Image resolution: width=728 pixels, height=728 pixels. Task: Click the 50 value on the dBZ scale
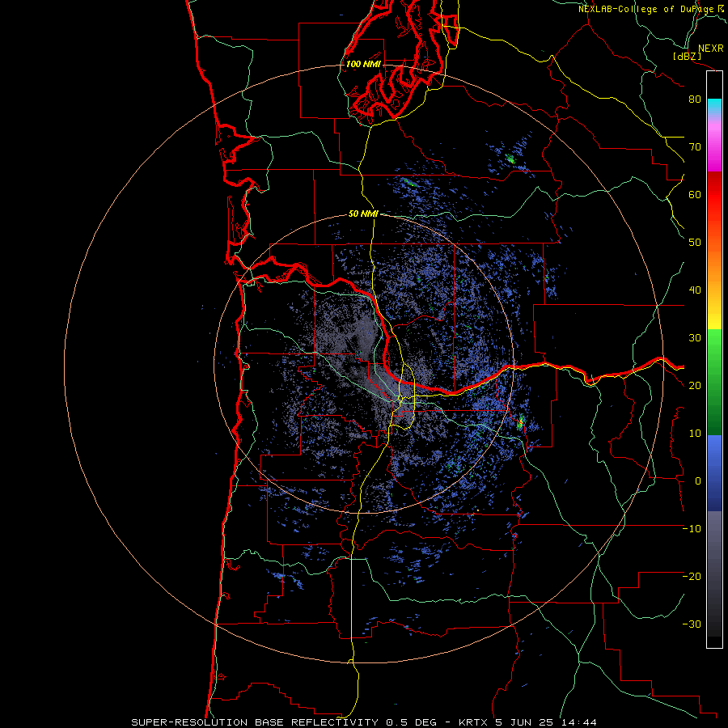coord(695,243)
